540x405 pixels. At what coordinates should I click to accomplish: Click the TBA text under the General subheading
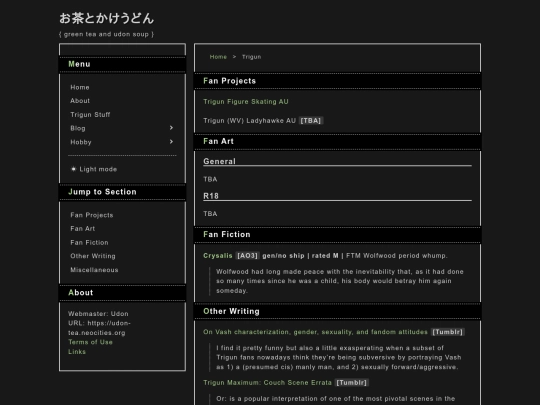click(x=210, y=179)
